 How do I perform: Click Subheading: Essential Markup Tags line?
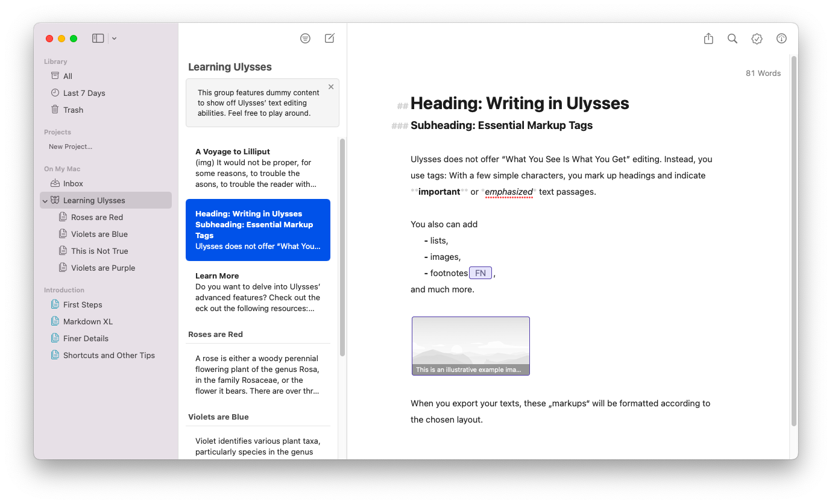click(502, 125)
